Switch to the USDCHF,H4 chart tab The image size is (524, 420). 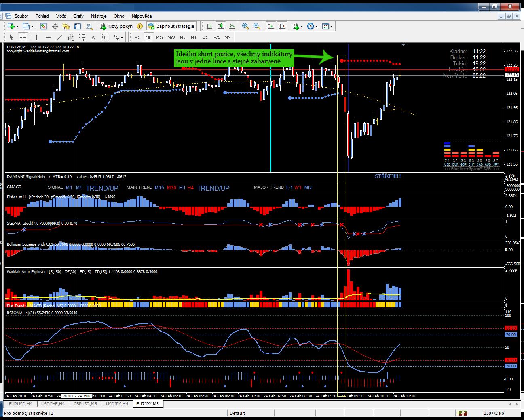53,403
